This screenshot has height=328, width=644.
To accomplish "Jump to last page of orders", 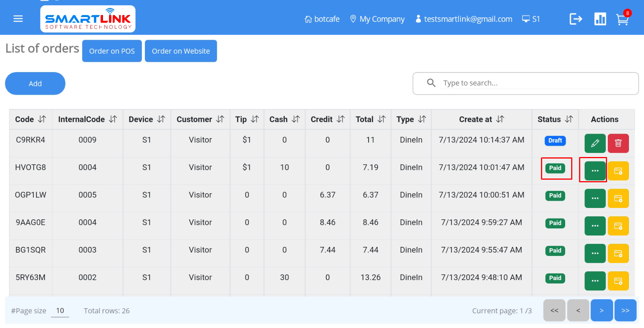I will [x=625, y=310].
